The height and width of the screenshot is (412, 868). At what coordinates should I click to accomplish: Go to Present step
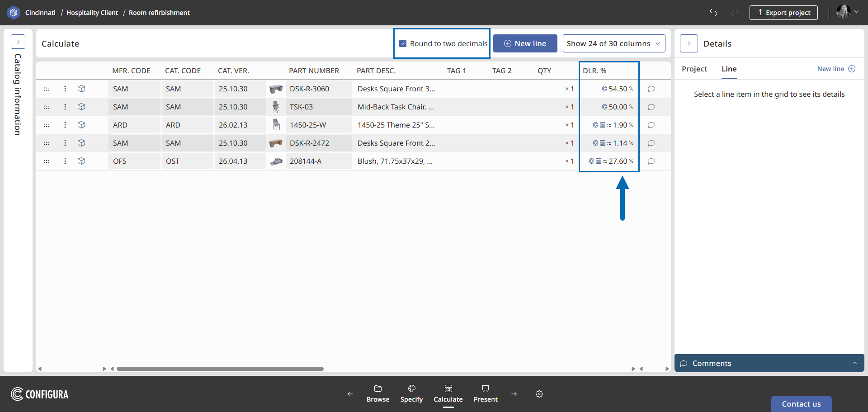(486, 393)
